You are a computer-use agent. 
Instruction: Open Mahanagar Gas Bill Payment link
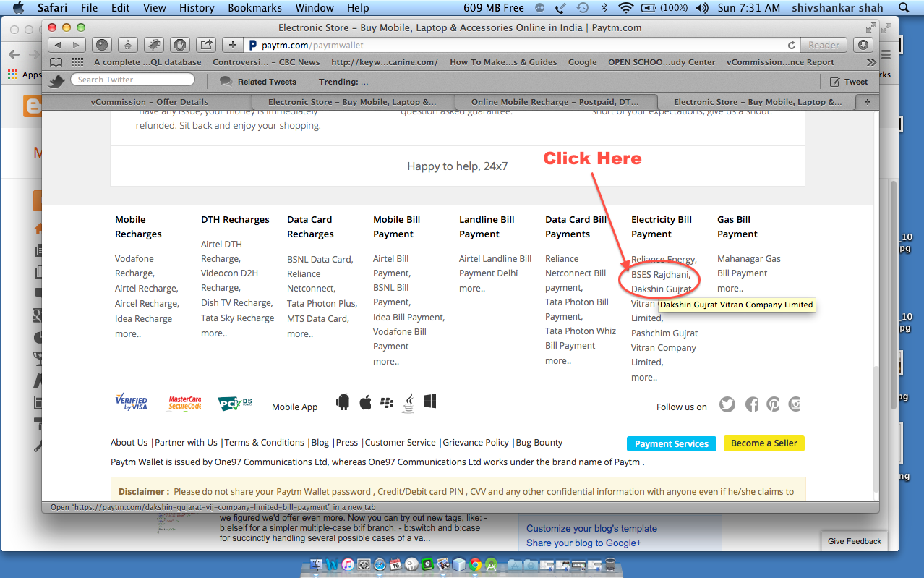tap(749, 265)
